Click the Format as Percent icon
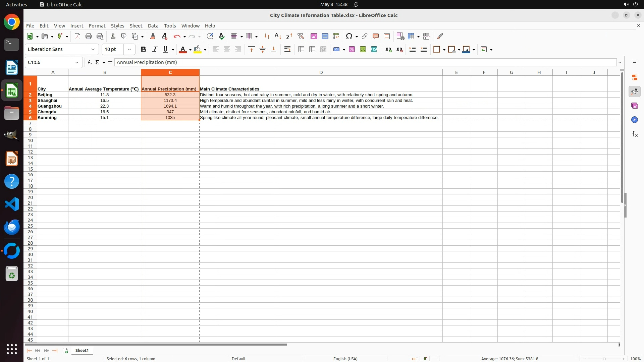This screenshot has height=362, width=644. pyautogui.click(x=352, y=50)
